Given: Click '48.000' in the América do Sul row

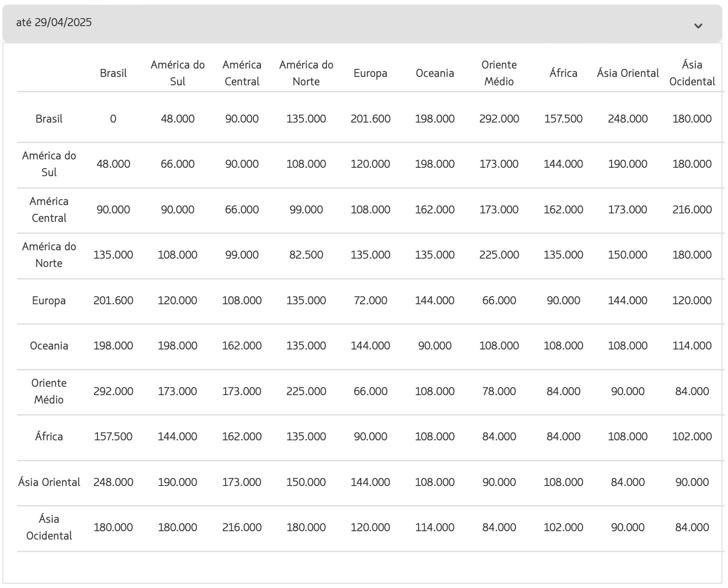Looking at the screenshot, I should (113, 164).
